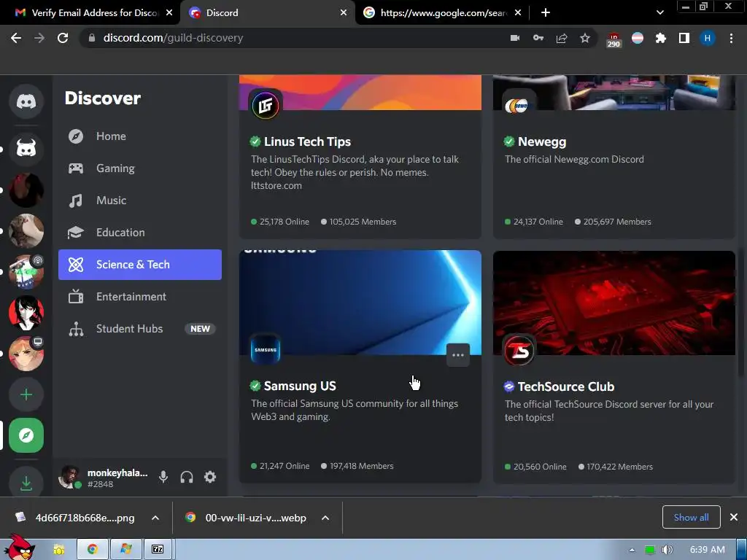Expand options for 4d66f718b668e png download
747x560 pixels.
[x=155, y=518]
